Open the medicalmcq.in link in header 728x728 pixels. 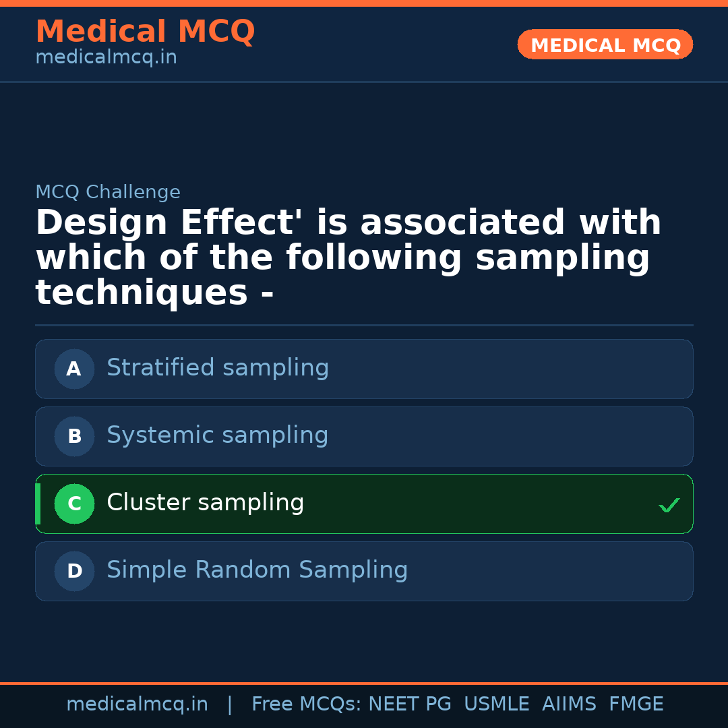(105, 57)
